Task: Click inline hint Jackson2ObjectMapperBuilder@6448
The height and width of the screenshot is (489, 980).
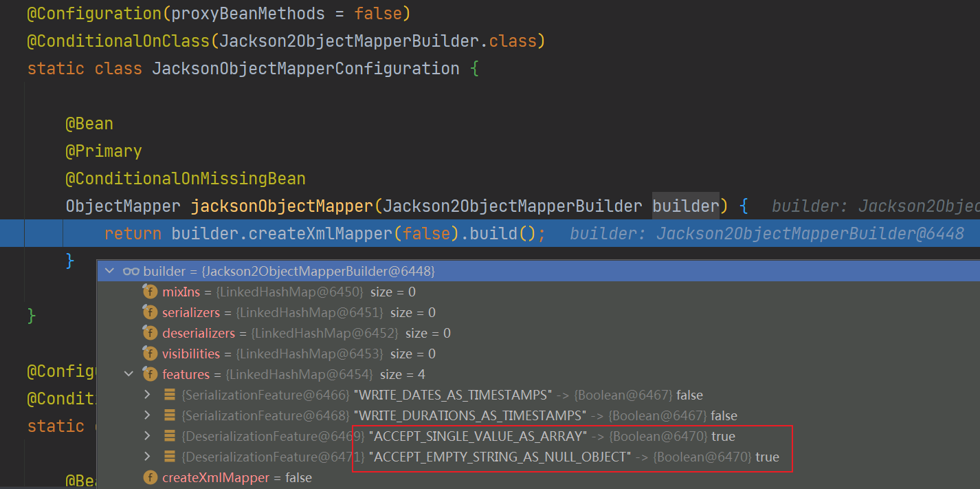Action: (x=810, y=234)
